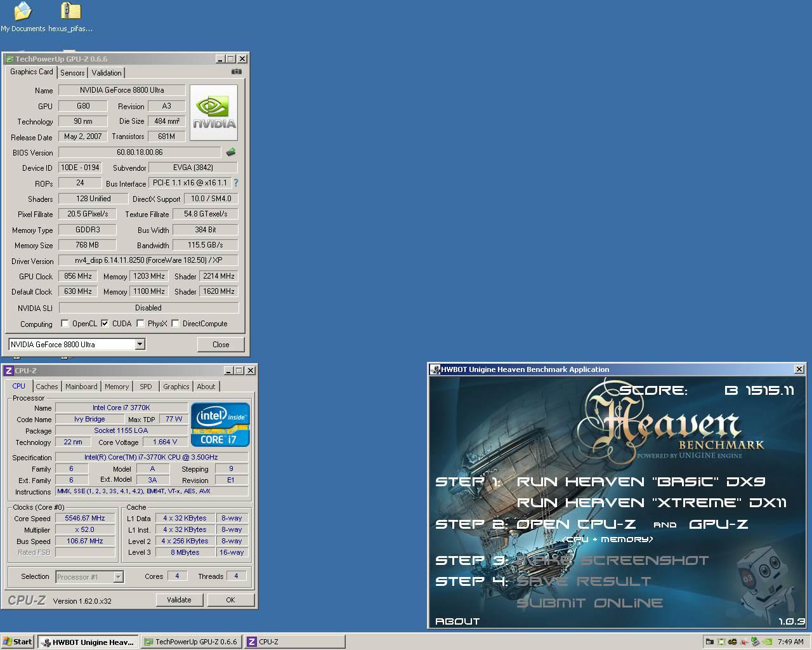Click the GPU name field NVIDIA GeForce 8800 Ultra
The width and height of the screenshot is (812, 650).
[122, 90]
